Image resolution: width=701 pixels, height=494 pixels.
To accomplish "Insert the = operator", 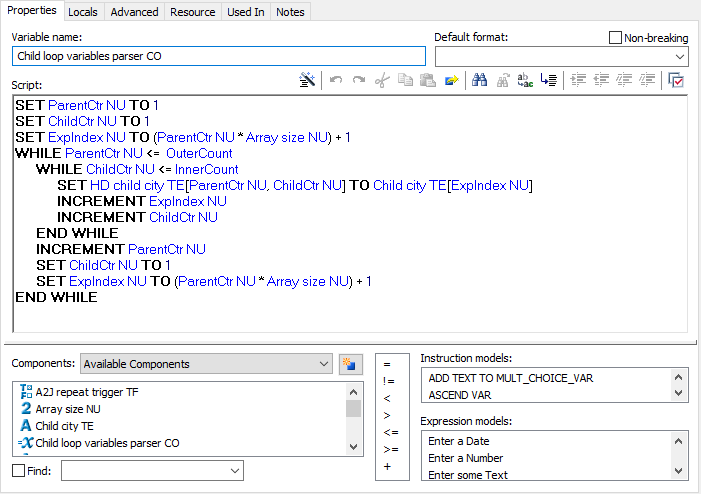I will click(x=387, y=364).
